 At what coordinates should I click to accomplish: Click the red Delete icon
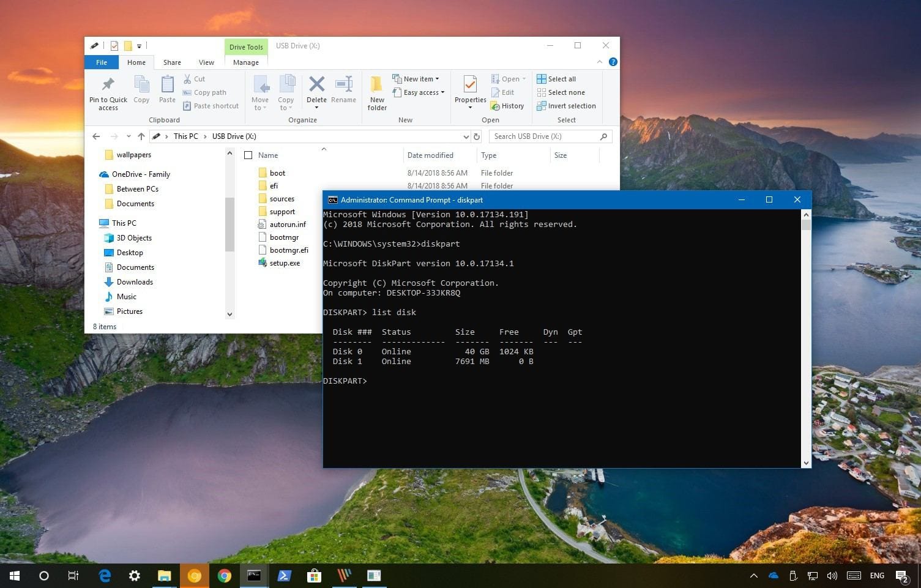[316, 84]
